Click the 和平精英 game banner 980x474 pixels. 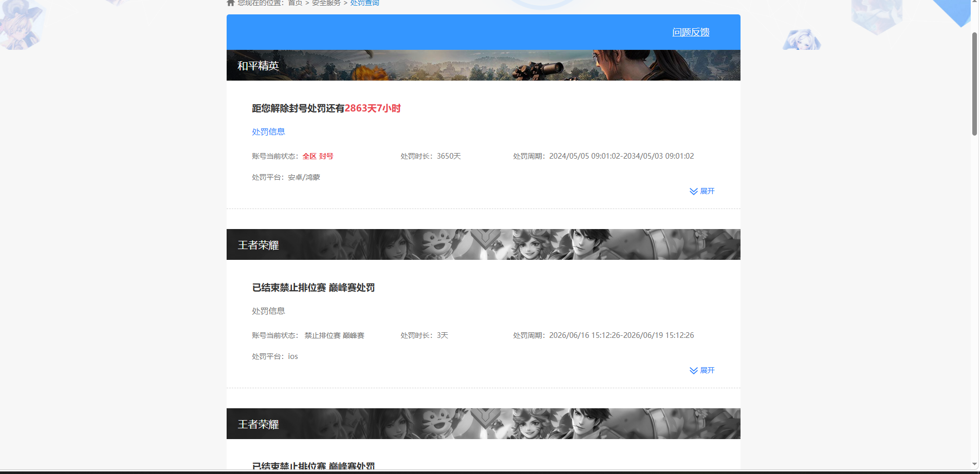[x=484, y=65]
